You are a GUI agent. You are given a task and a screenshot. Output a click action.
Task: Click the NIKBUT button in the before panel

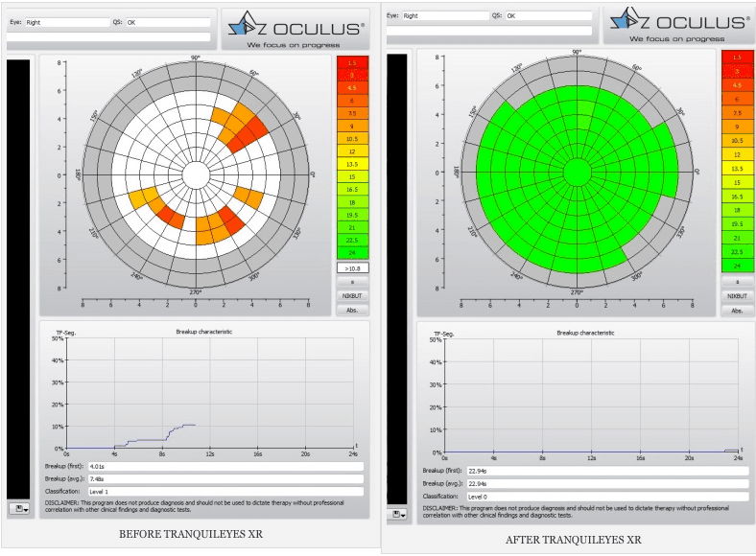coord(352,296)
